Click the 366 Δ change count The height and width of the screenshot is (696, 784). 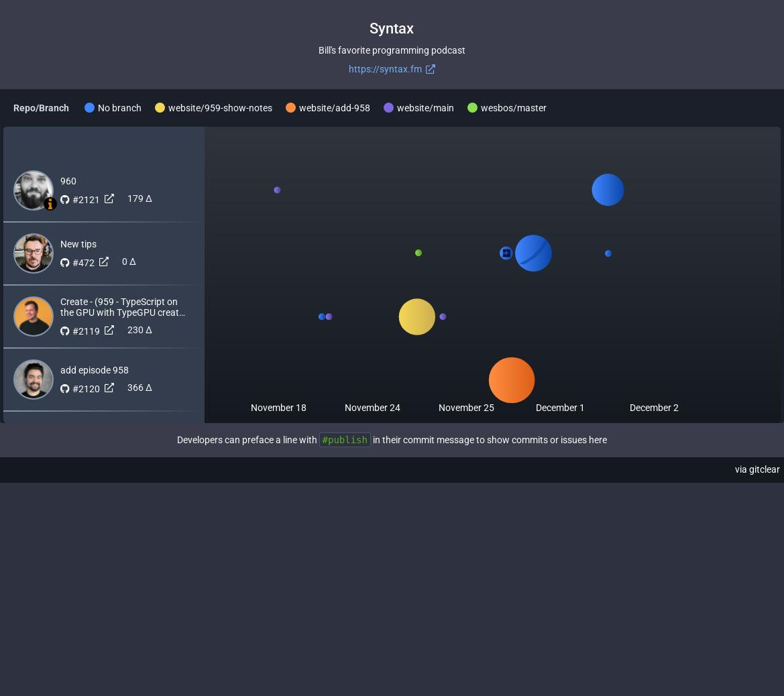[139, 388]
